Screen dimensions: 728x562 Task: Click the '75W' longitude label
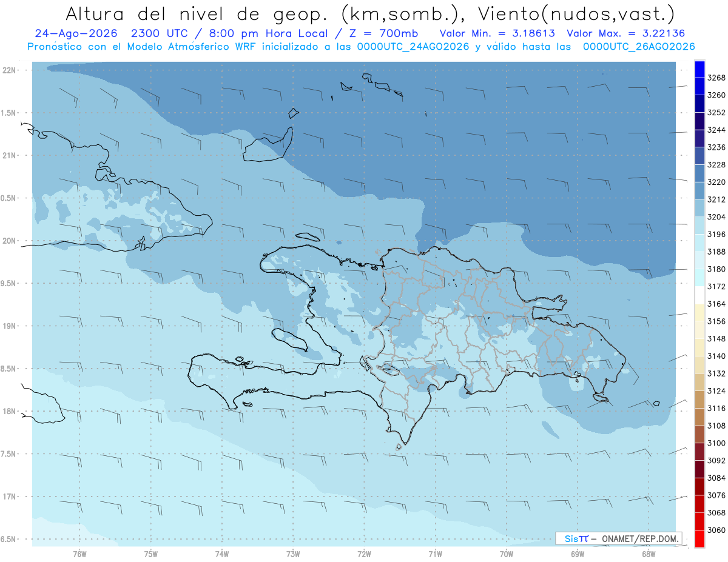pyautogui.click(x=150, y=554)
